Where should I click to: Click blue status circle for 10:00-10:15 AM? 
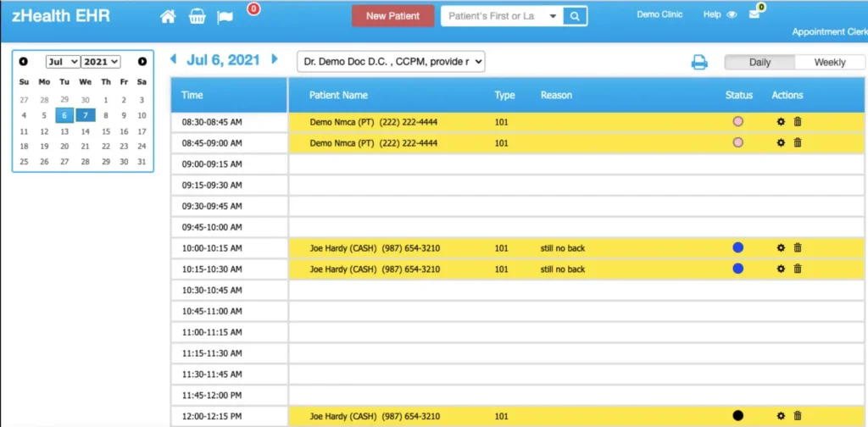[738, 247]
